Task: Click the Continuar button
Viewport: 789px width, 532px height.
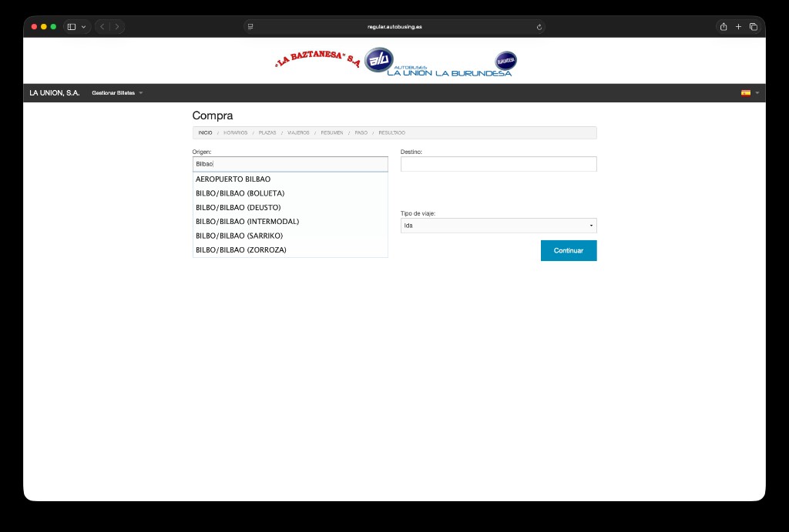Action: point(569,250)
